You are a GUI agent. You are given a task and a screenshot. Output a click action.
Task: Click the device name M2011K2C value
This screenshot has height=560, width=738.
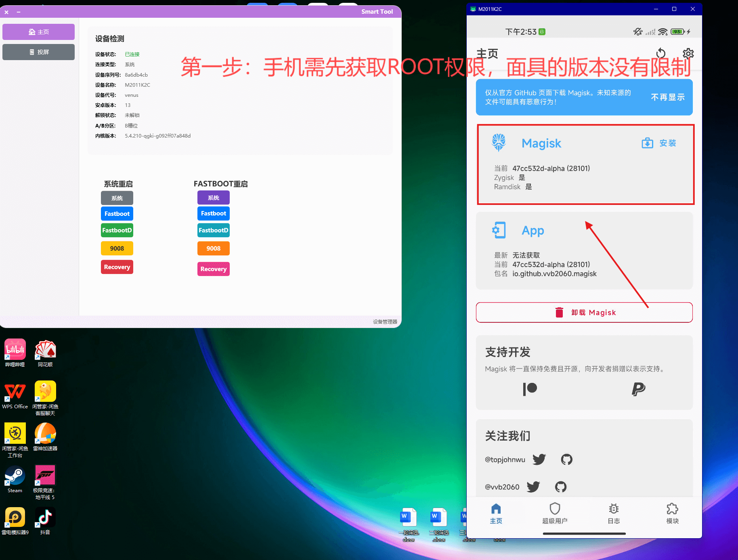137,85
